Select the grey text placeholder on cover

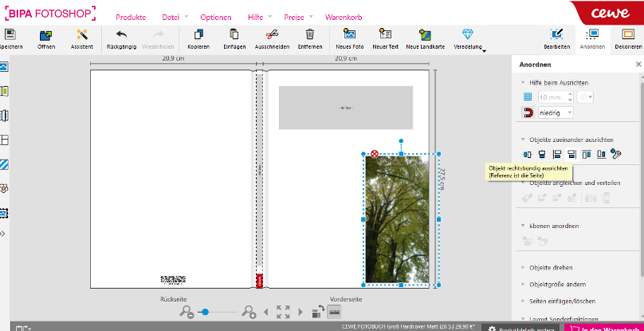[x=346, y=108]
